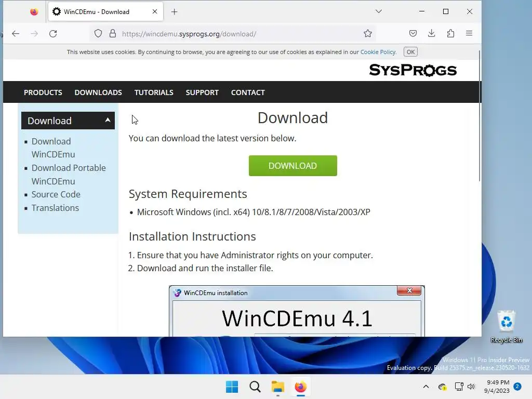
Task: Click the forward navigation arrow
Action: tap(34, 34)
